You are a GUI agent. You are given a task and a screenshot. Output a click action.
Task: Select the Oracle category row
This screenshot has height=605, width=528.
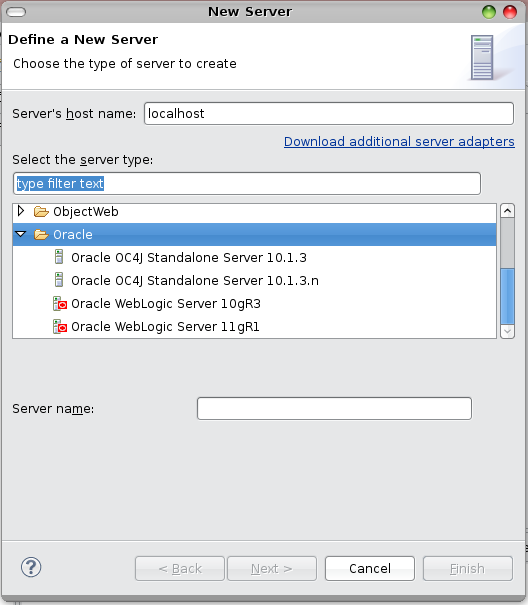254,235
